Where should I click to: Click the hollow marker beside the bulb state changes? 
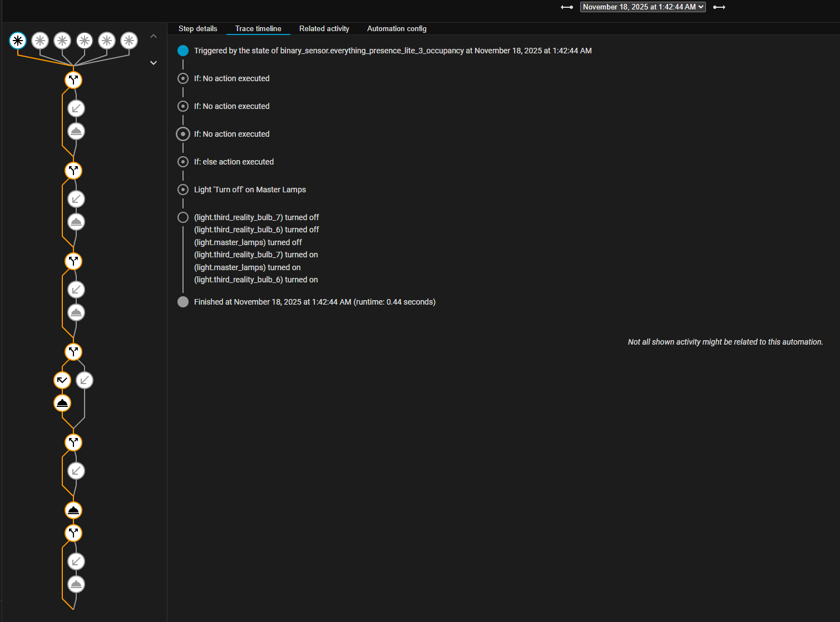point(183,217)
